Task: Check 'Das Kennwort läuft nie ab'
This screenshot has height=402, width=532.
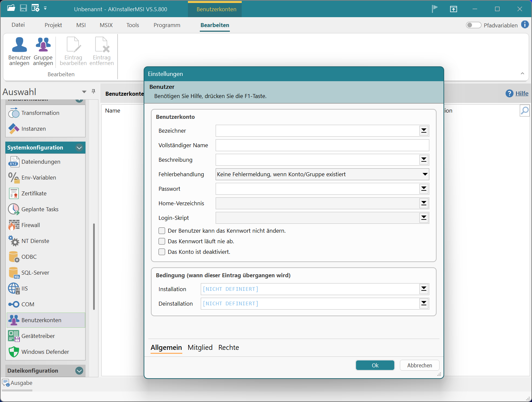Action: coord(162,241)
